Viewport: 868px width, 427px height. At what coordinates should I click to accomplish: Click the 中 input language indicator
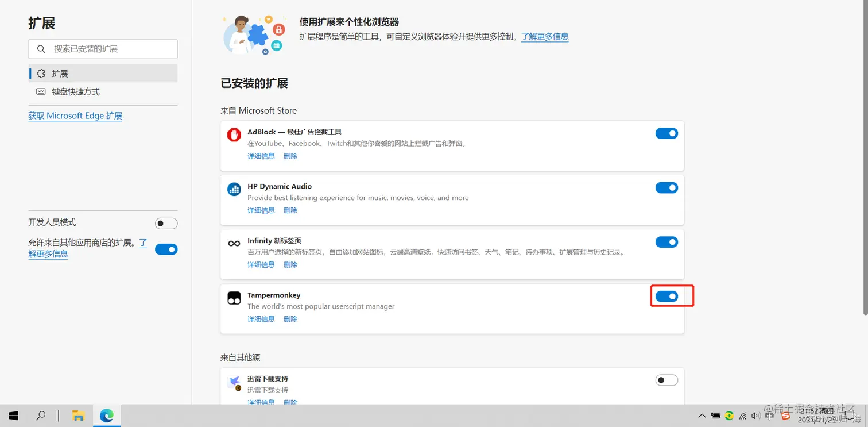[770, 416]
